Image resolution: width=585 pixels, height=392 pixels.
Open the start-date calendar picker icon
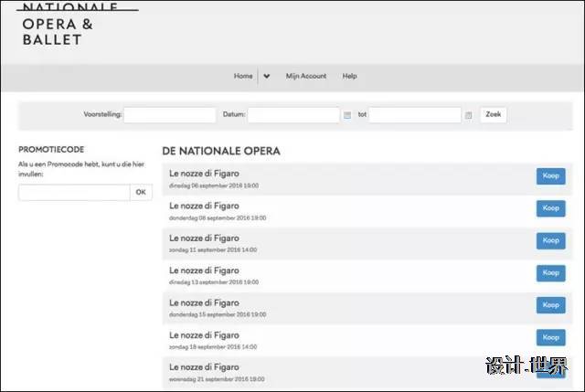click(347, 115)
